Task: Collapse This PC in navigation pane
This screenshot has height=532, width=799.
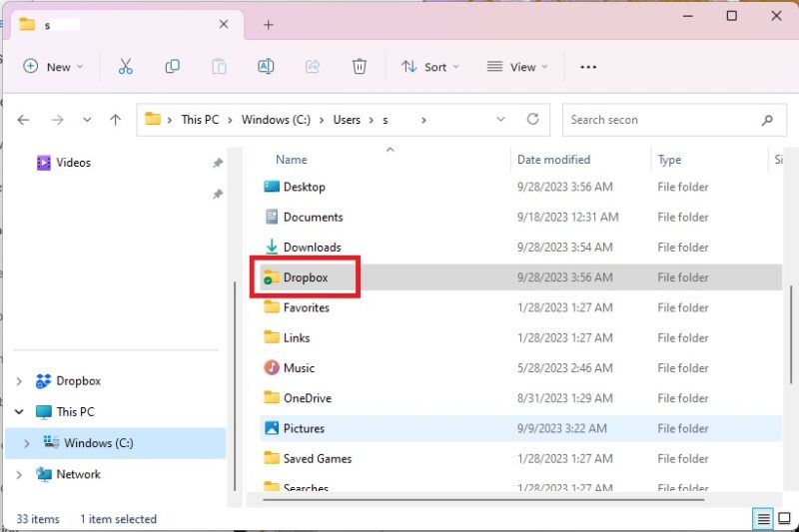Action: [x=19, y=412]
